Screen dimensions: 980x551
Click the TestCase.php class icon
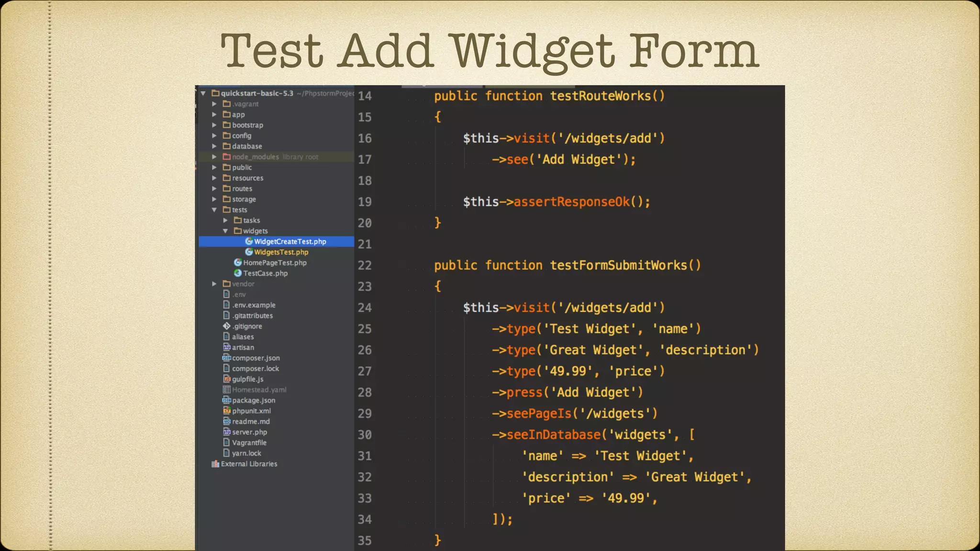tap(238, 273)
